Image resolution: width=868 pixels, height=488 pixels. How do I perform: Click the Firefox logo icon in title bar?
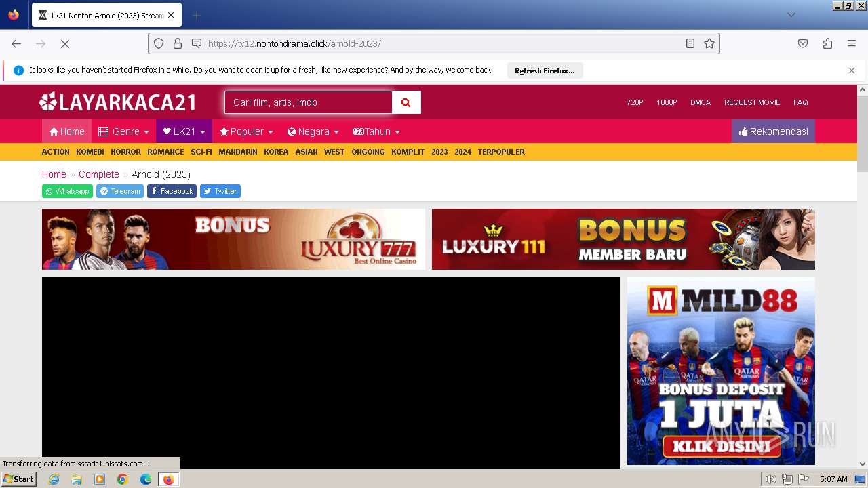click(x=14, y=15)
